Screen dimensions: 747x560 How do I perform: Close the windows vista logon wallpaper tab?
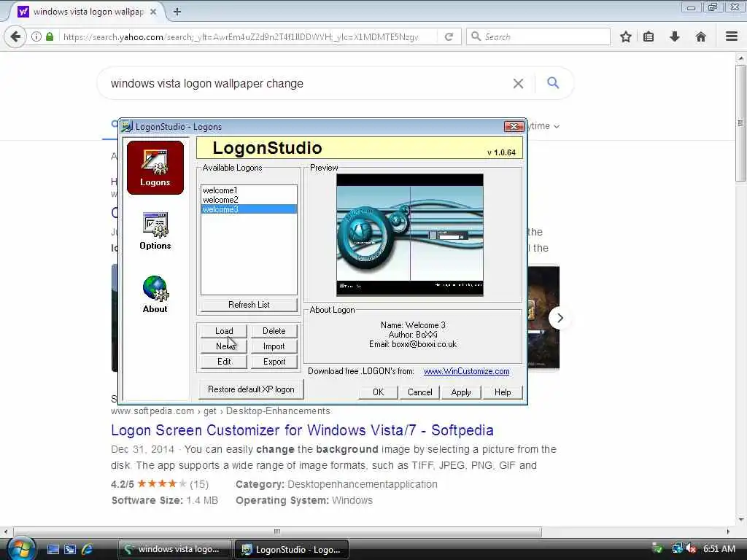(x=153, y=12)
